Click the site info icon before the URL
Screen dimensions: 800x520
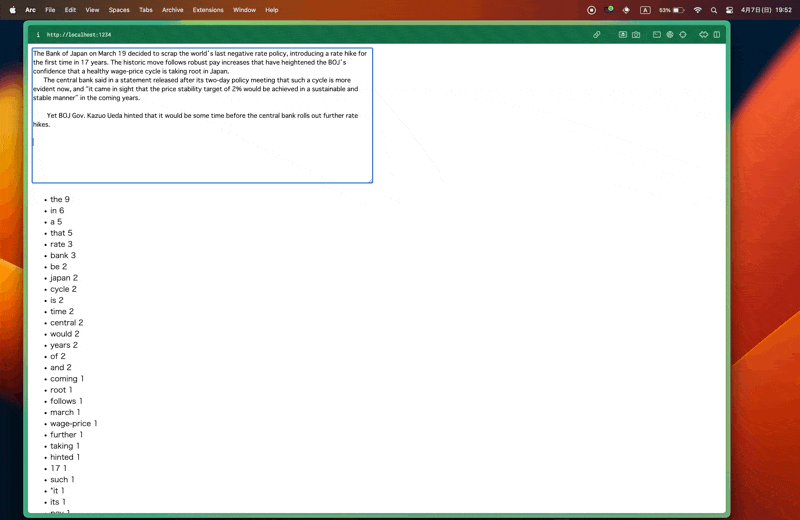point(38,35)
